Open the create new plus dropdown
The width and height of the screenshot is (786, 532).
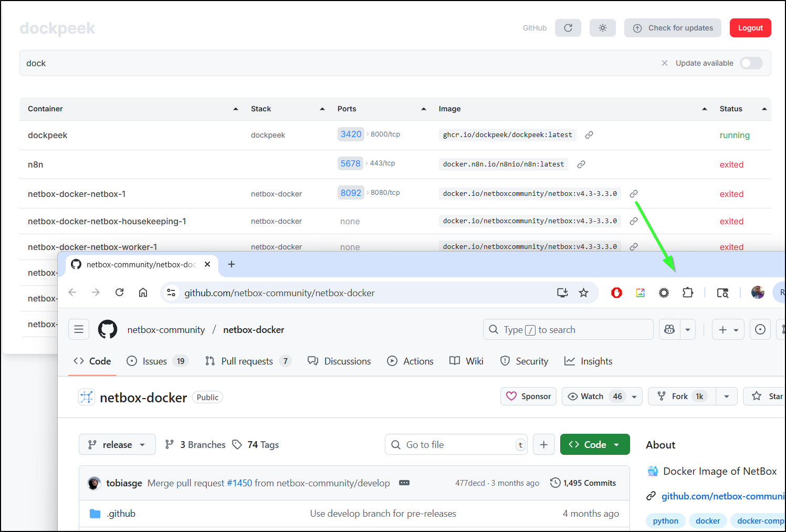click(x=728, y=329)
